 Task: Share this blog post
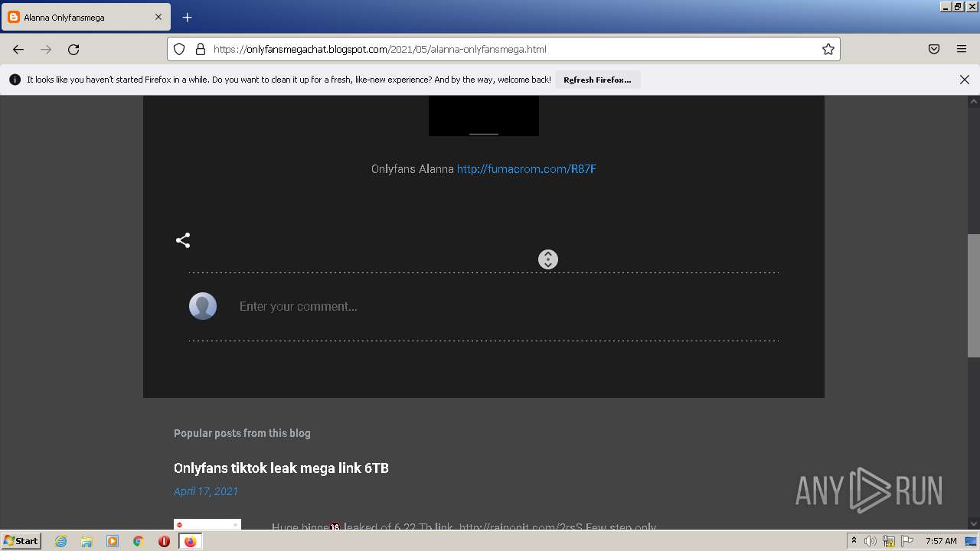tap(183, 240)
